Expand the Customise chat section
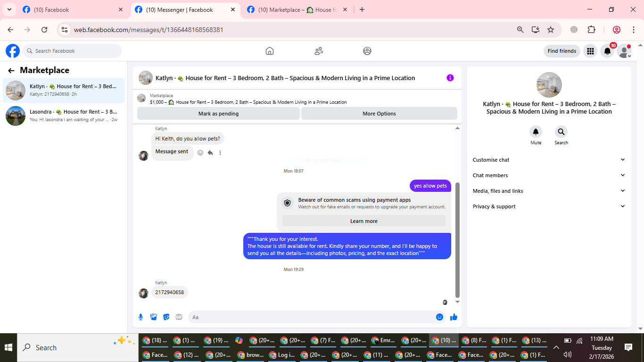644x362 pixels. (549, 160)
